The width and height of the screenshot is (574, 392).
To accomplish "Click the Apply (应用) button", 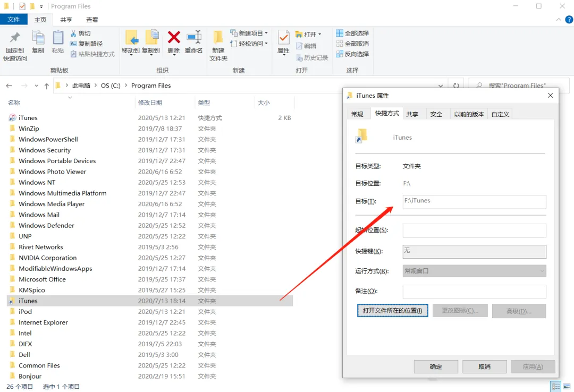I will coord(533,367).
